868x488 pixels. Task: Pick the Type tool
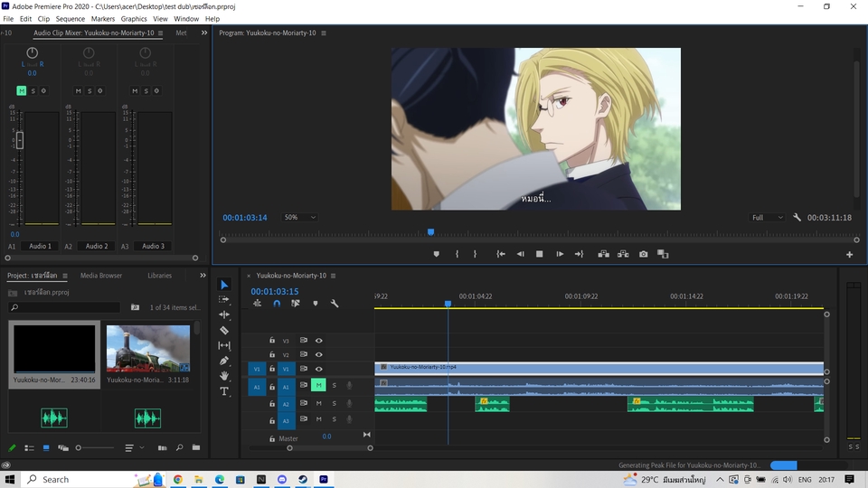pyautogui.click(x=224, y=391)
